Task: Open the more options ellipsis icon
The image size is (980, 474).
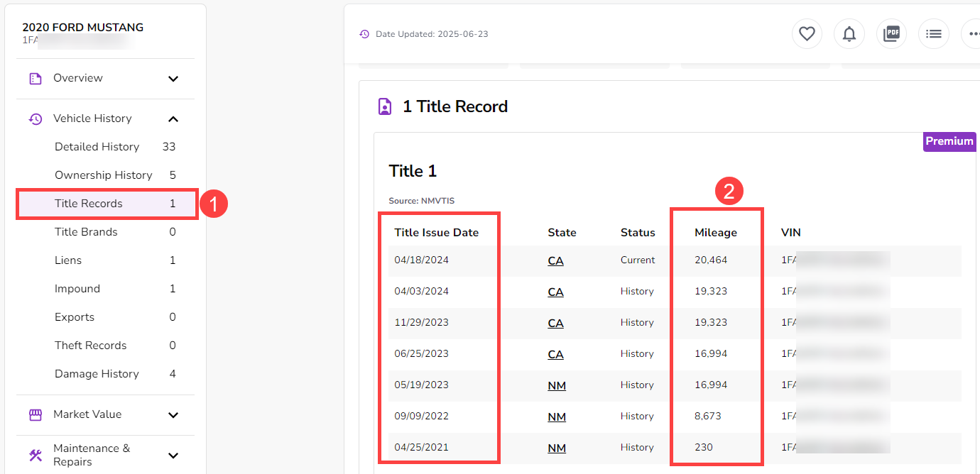Action: tap(973, 33)
